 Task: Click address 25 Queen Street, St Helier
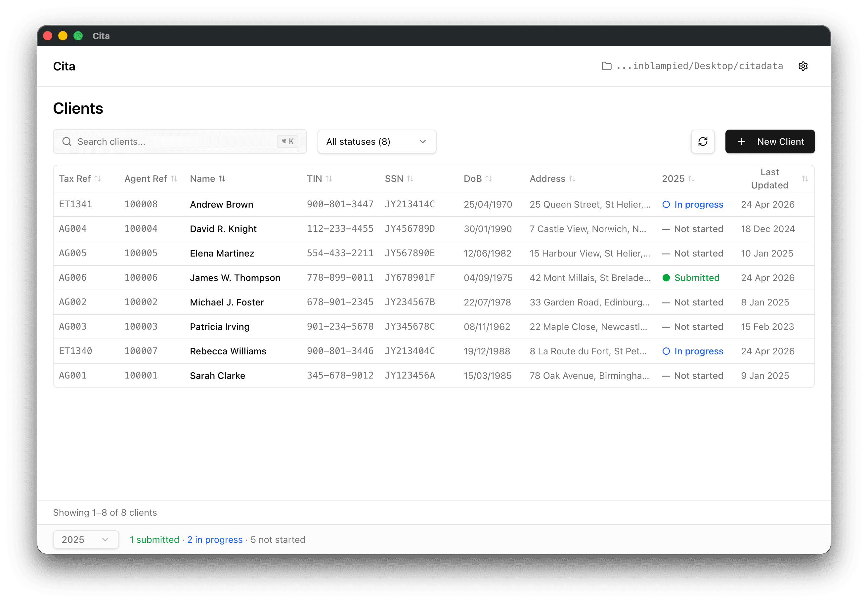pos(590,204)
